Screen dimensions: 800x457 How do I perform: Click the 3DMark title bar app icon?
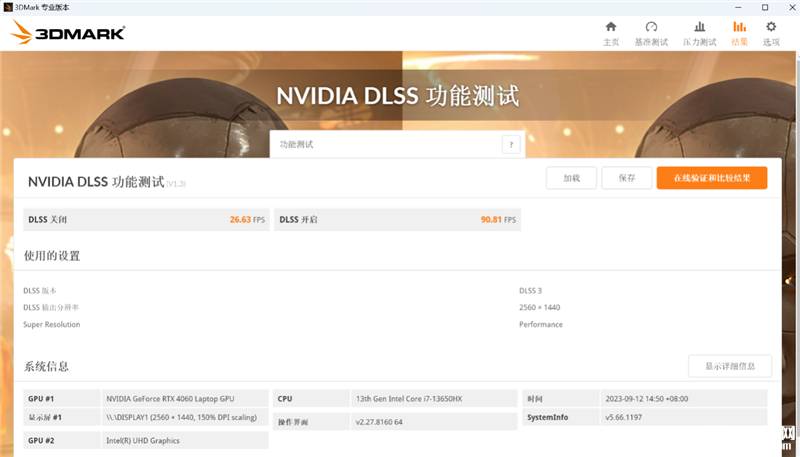click(x=8, y=7)
